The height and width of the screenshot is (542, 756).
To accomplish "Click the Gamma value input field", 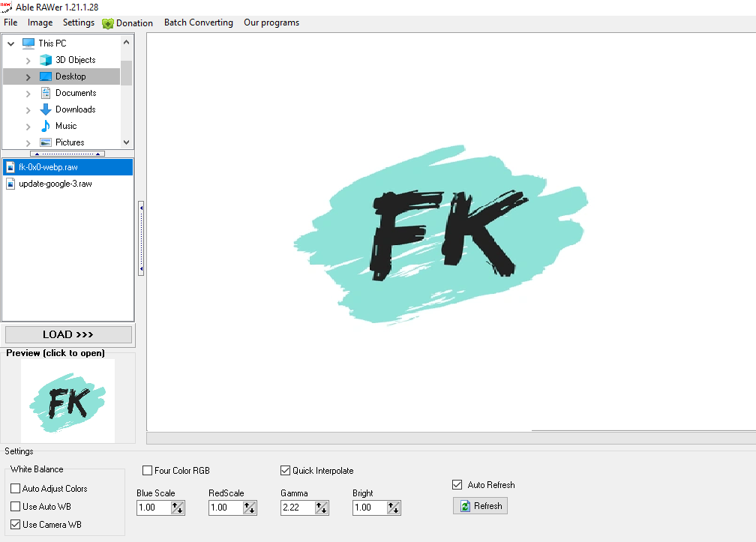I will click(298, 508).
